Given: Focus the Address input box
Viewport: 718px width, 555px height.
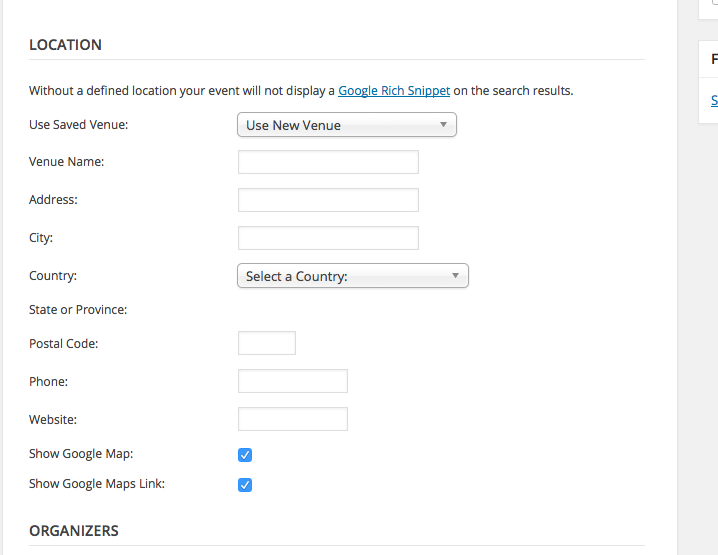Looking at the screenshot, I should tap(328, 200).
